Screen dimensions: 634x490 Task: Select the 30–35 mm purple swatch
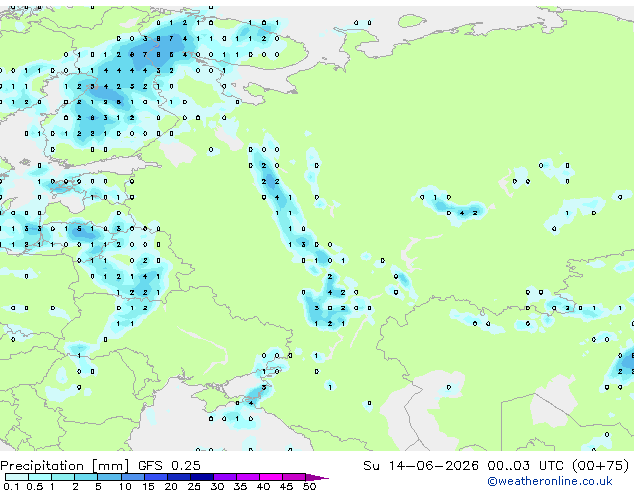(225, 477)
